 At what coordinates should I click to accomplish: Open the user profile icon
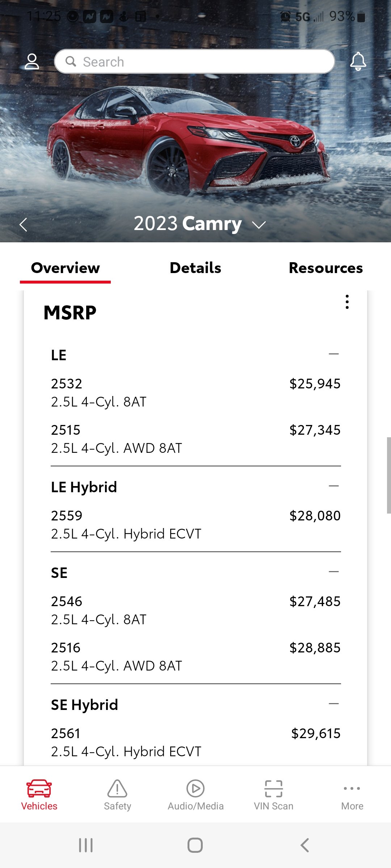(x=32, y=61)
